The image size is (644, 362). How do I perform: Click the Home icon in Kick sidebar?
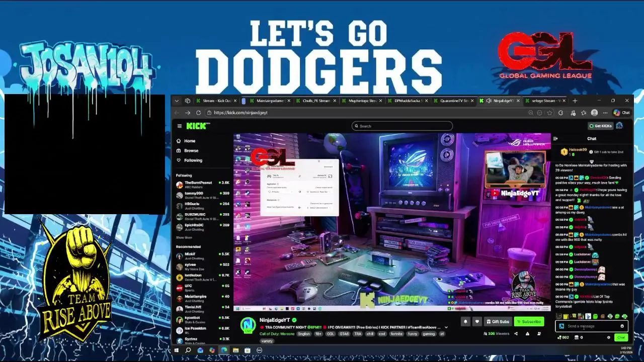tap(179, 141)
